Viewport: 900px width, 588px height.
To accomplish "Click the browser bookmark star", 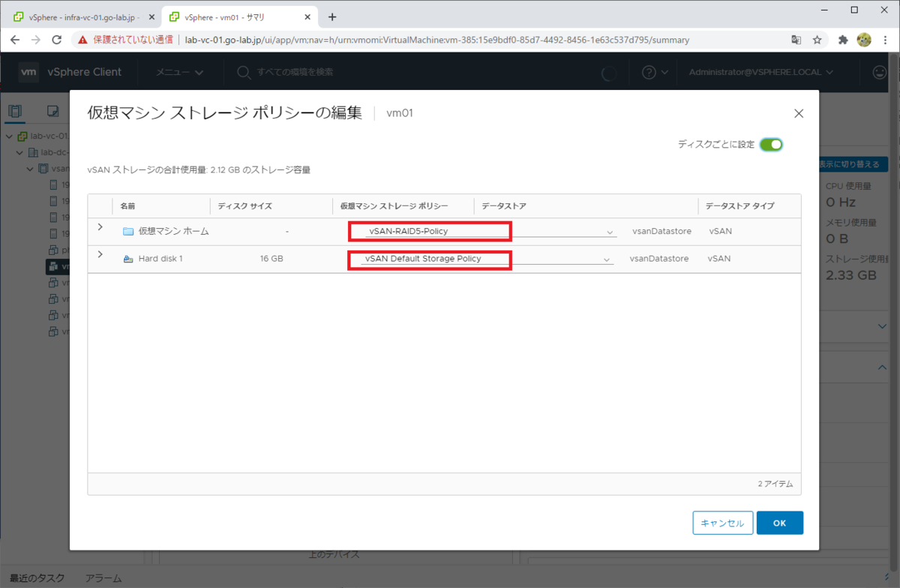I will tap(817, 40).
